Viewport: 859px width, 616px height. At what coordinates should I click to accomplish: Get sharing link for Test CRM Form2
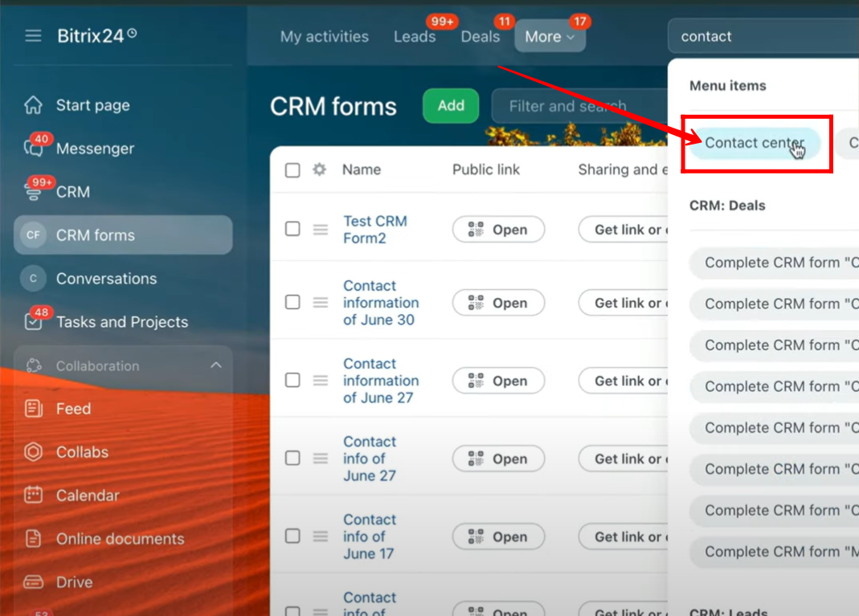[624, 230]
